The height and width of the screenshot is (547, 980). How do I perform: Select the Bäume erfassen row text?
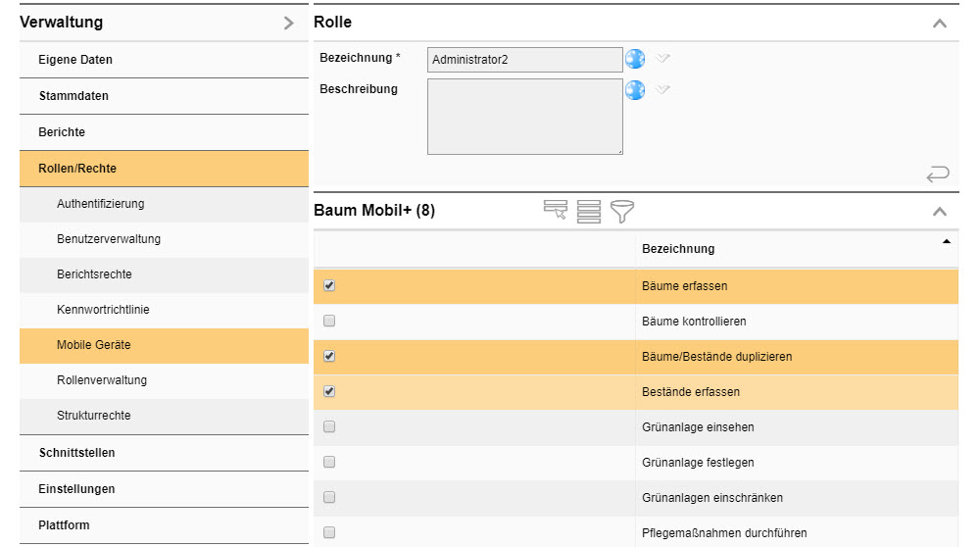(684, 285)
